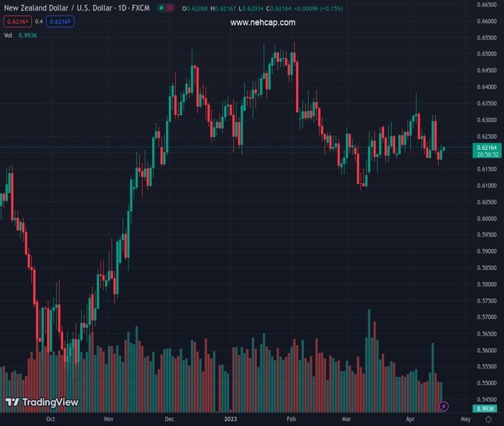The image size is (504, 426).
Task: Click the spread value 0.4
Action: point(39,22)
